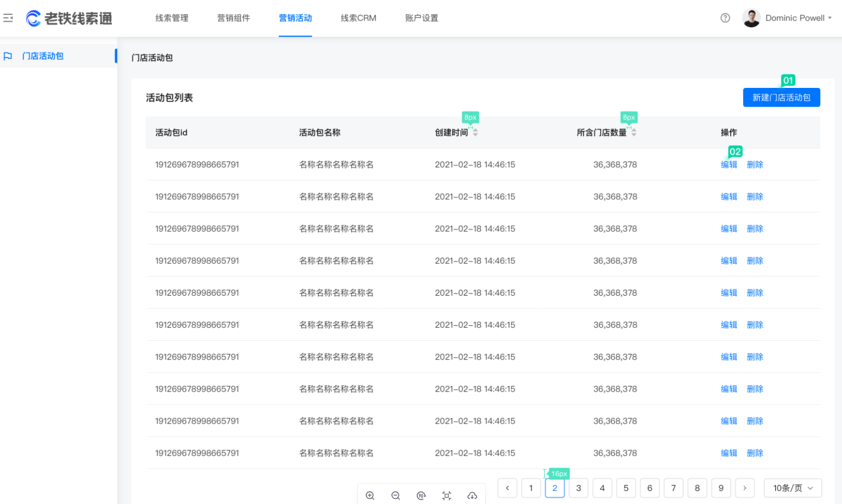Click the cloud download icon
The height and width of the screenshot is (504, 842).
tap(472, 495)
